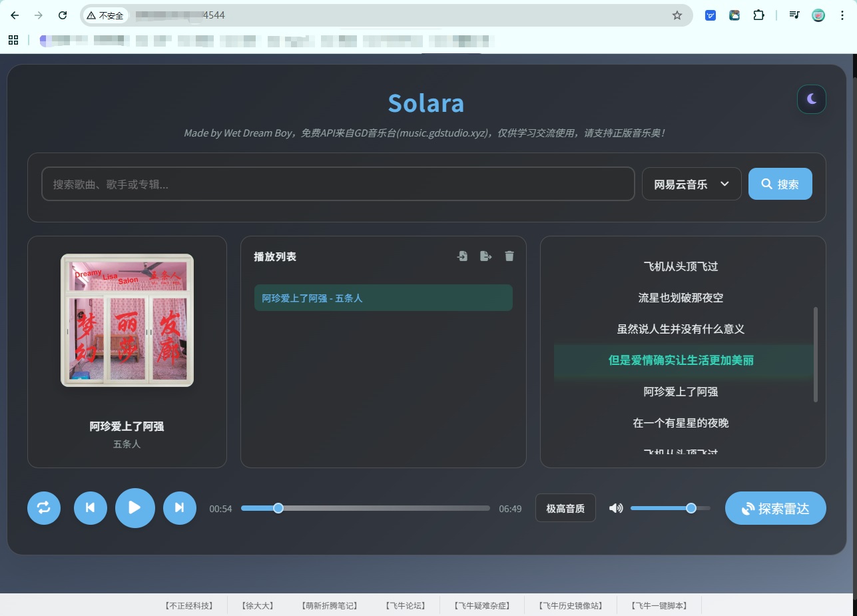This screenshot has height=616, width=857.
Task: Open the Chrome three-dot menu
Action: tap(842, 15)
